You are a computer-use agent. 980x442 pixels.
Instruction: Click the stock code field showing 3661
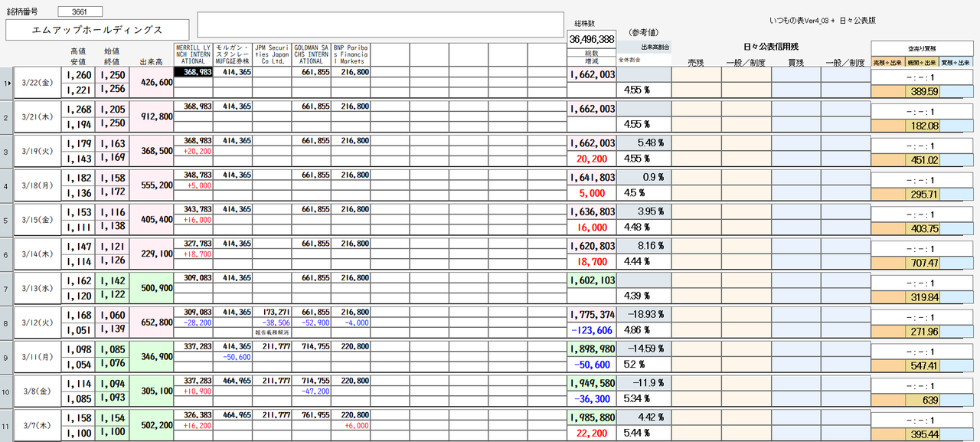(x=80, y=11)
